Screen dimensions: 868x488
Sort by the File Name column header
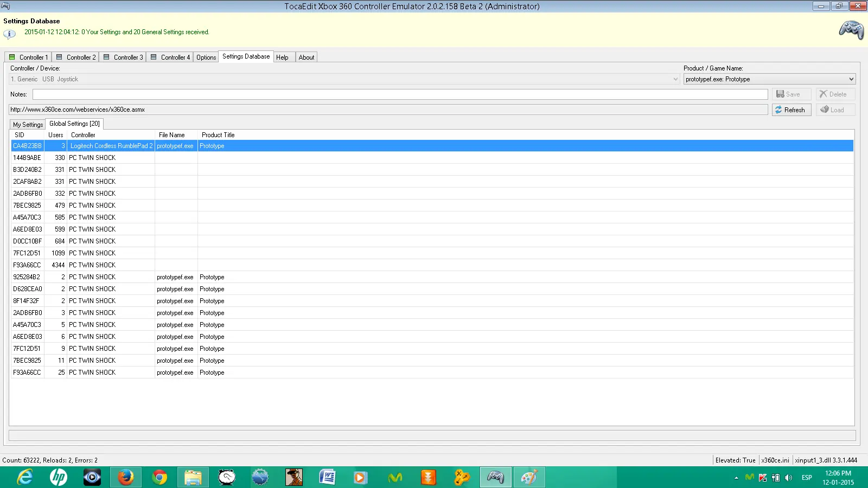click(176, 135)
